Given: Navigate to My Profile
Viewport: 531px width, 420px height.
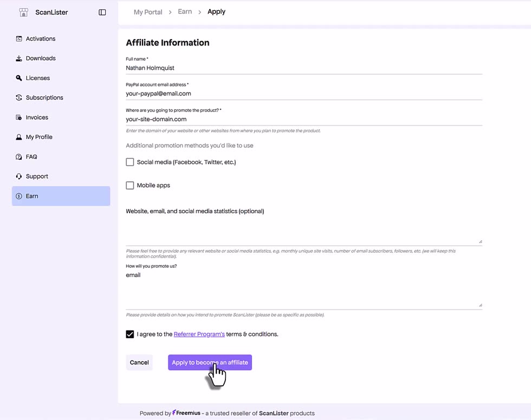Looking at the screenshot, I should click(x=61, y=137).
